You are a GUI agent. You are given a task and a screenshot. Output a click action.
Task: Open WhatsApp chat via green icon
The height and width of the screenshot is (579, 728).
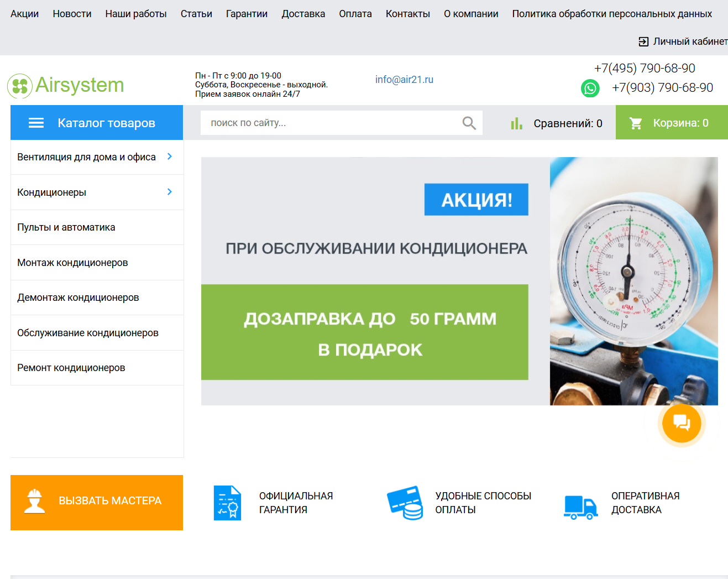(x=590, y=88)
